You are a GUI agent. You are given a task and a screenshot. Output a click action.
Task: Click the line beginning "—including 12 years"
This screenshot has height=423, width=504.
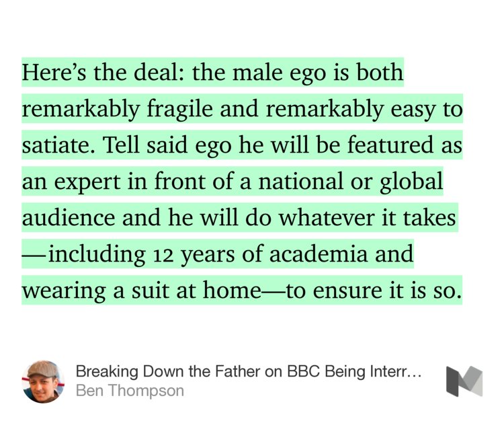(x=217, y=254)
